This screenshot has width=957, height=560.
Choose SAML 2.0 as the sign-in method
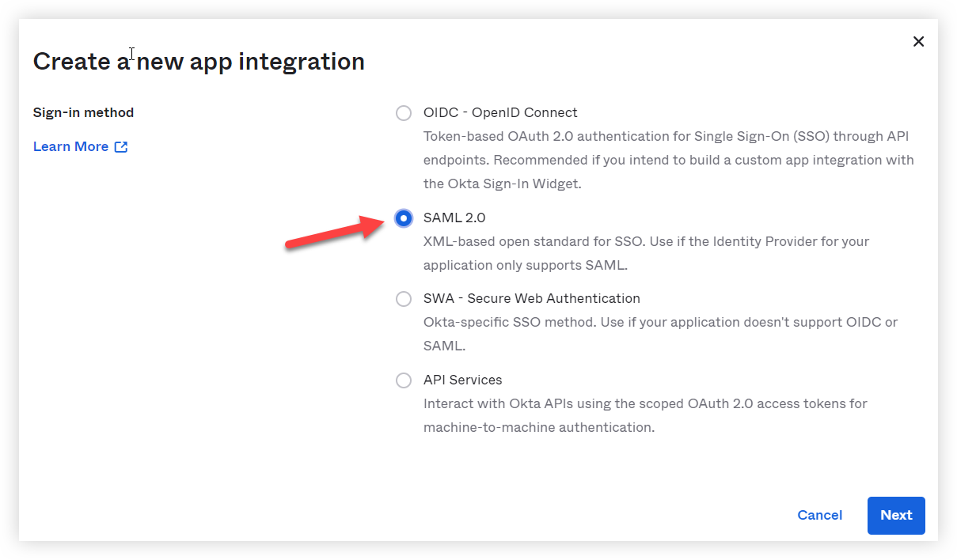(x=404, y=218)
